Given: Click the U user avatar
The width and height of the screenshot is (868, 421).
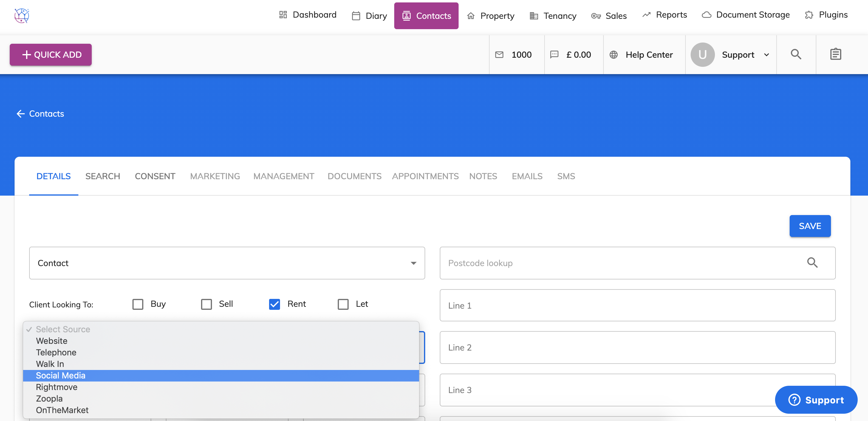Looking at the screenshot, I should coord(702,55).
